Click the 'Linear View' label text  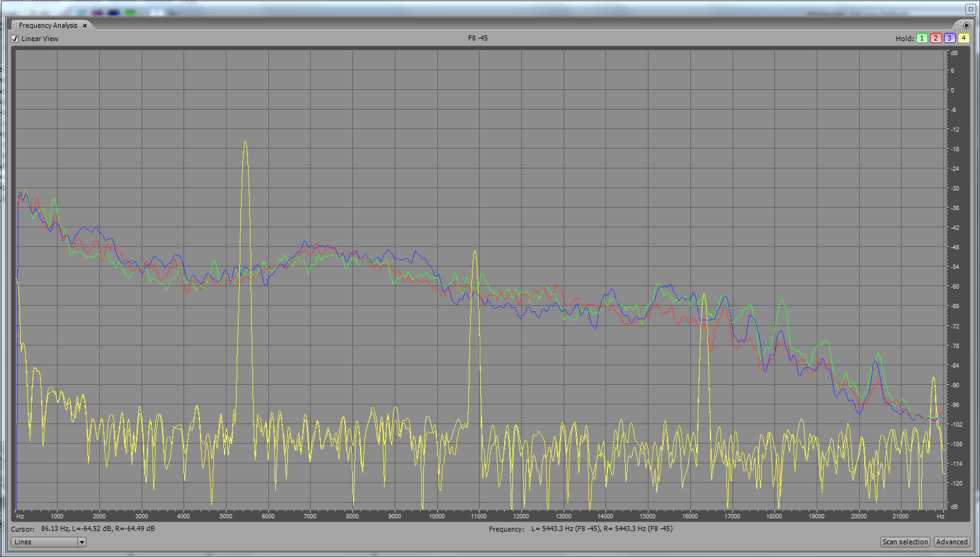[40, 39]
